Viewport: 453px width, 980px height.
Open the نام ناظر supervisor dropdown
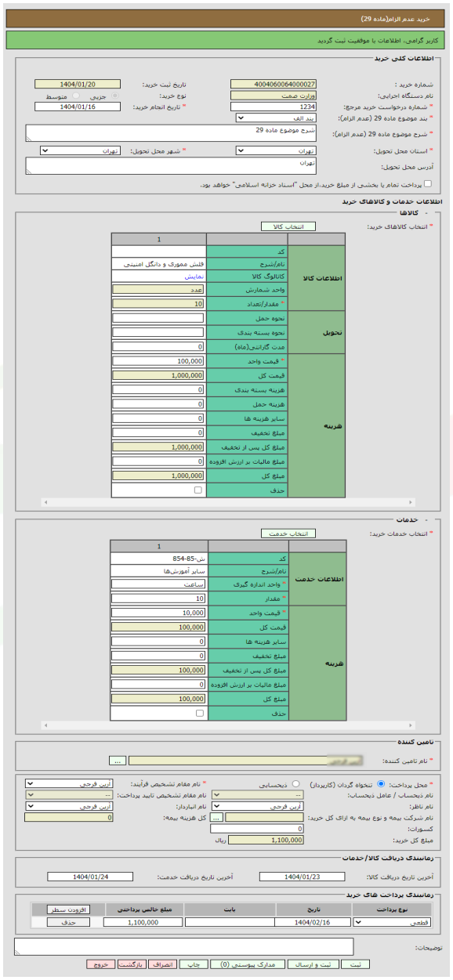pos(258,805)
